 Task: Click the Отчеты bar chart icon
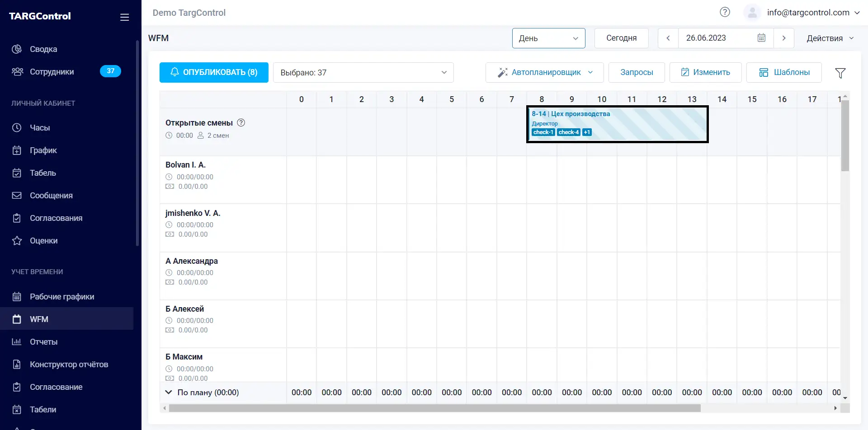tap(17, 341)
